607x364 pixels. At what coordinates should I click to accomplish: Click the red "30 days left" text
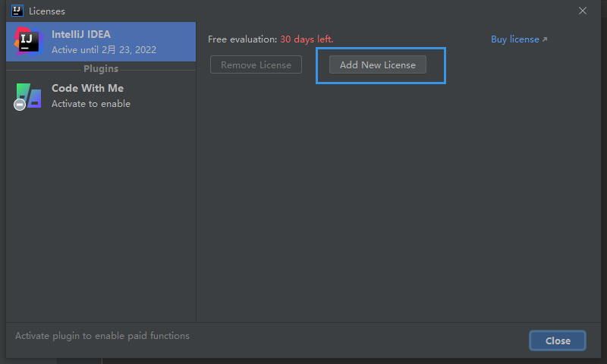click(x=307, y=39)
